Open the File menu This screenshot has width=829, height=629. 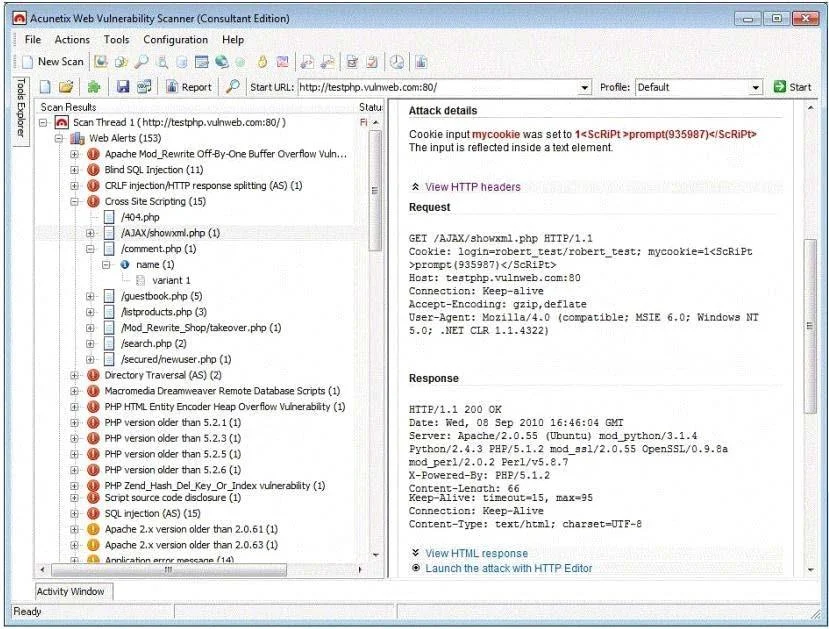click(33, 40)
